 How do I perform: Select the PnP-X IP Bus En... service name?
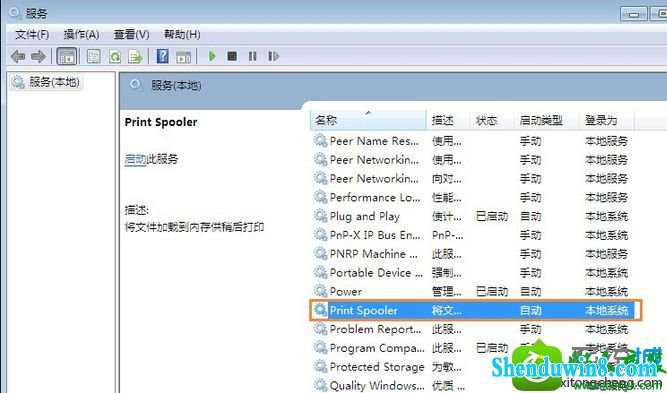(375, 235)
